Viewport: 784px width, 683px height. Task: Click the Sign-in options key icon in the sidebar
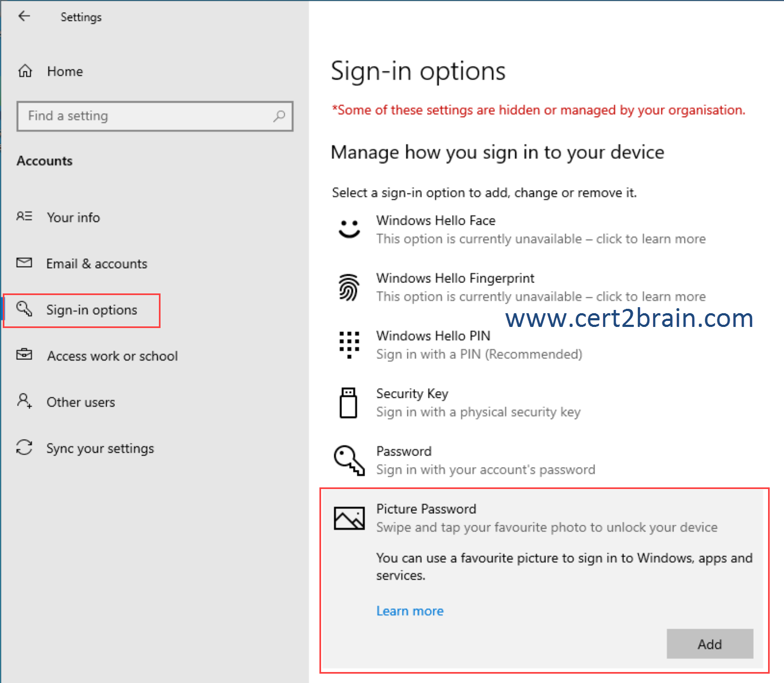pyautogui.click(x=24, y=309)
